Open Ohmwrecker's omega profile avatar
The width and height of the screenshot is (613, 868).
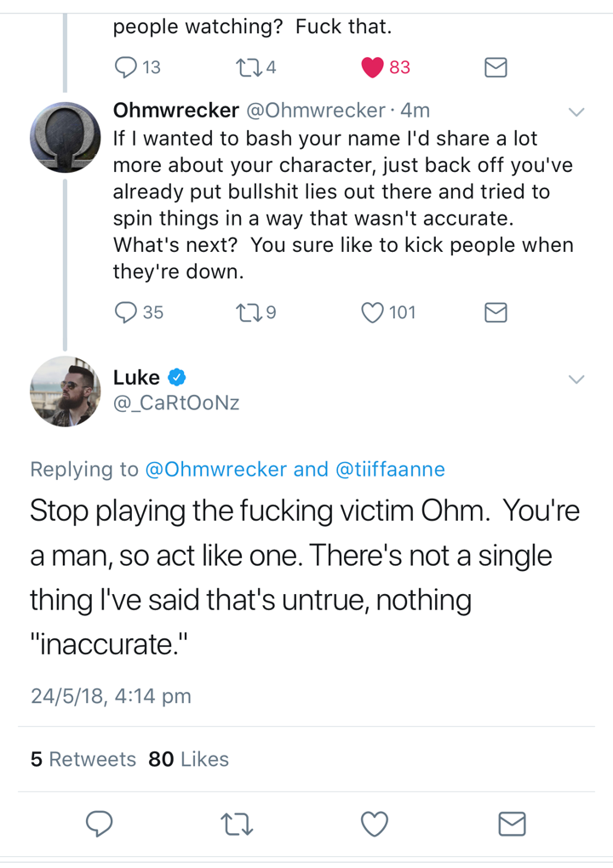click(66, 137)
